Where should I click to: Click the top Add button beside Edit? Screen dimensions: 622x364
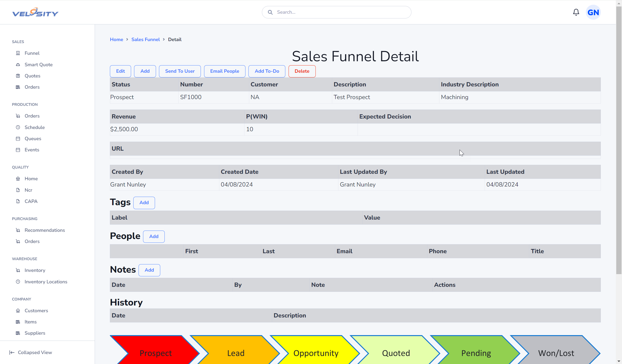145,71
